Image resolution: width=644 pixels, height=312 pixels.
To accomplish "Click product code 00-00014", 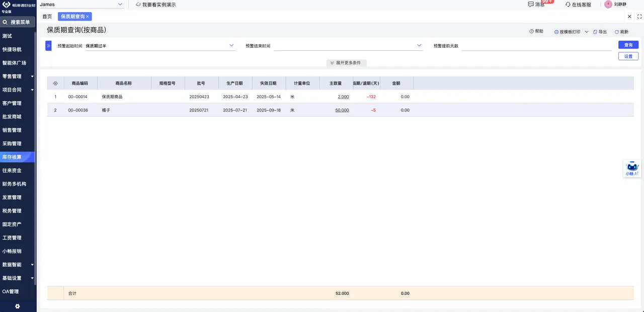I will pos(78,97).
